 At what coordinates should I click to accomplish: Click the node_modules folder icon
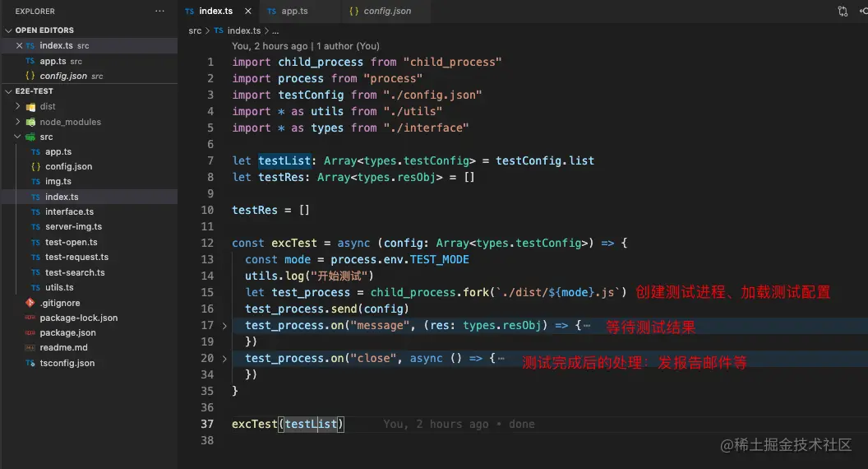pos(30,122)
